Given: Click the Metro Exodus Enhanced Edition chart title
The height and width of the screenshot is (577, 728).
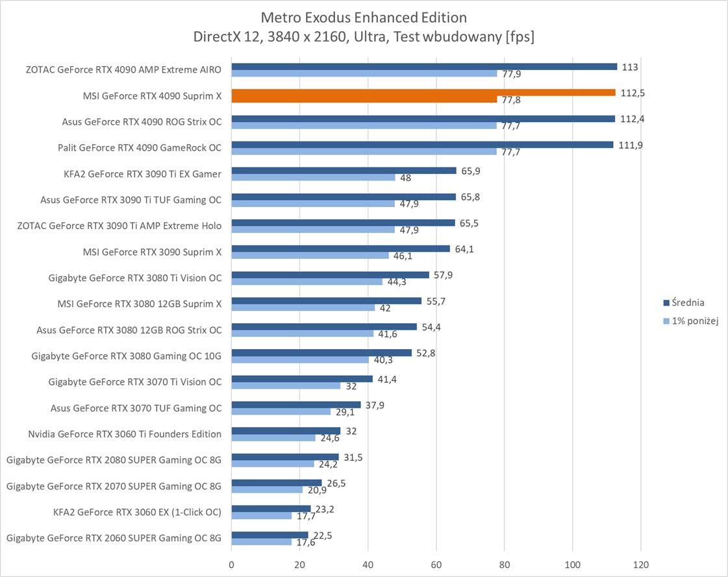Looking at the screenshot, I should tap(364, 17).
